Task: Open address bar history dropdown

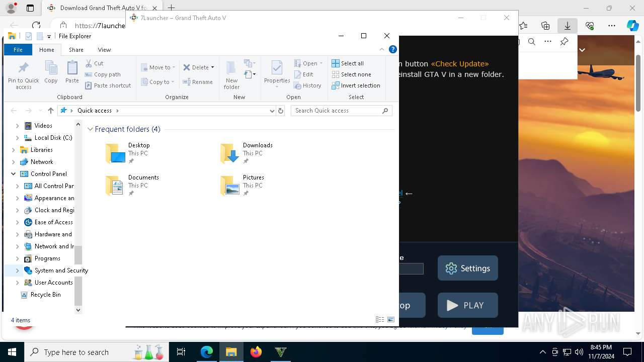Action: pyautogui.click(x=272, y=111)
